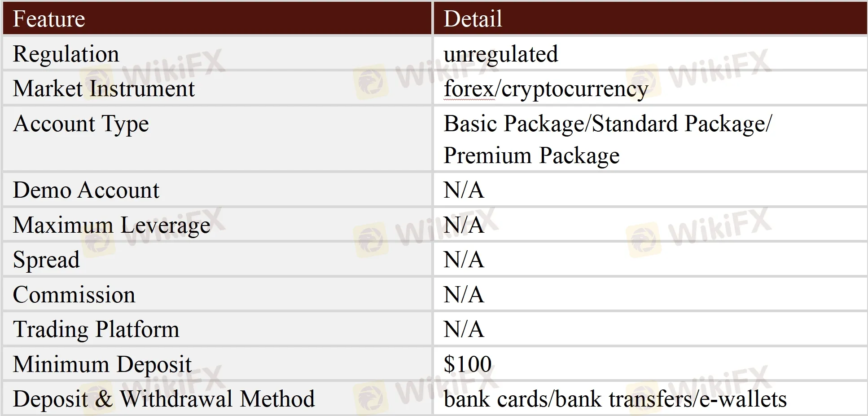This screenshot has width=868, height=416.
Task: Click the Detail column header
Action: pyautogui.click(x=473, y=19)
